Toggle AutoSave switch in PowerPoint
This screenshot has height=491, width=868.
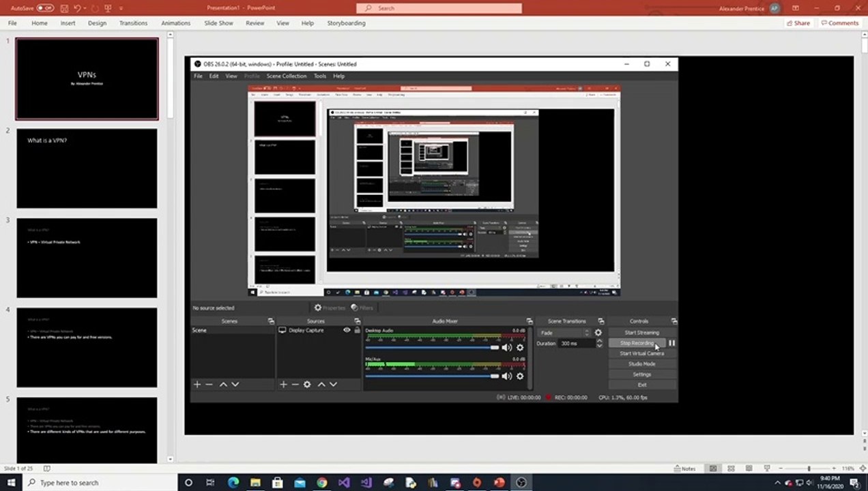coord(45,8)
